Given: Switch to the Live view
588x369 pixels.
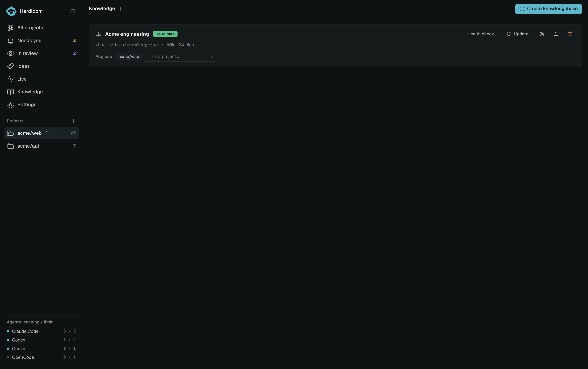Looking at the screenshot, I should click(41, 79).
